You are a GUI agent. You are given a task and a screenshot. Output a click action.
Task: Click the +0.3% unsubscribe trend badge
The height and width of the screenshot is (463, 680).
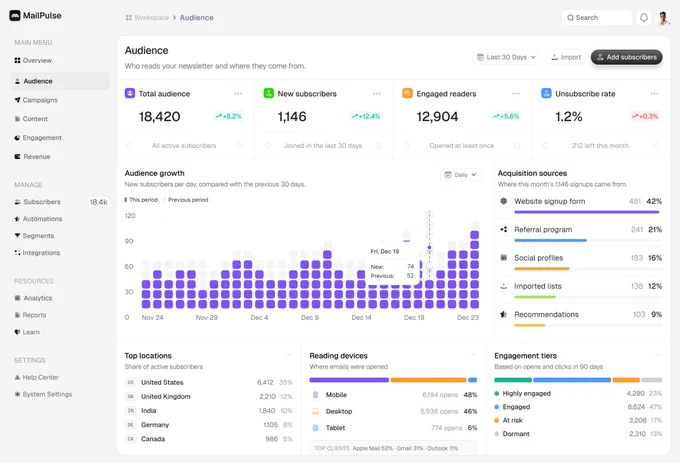click(645, 116)
